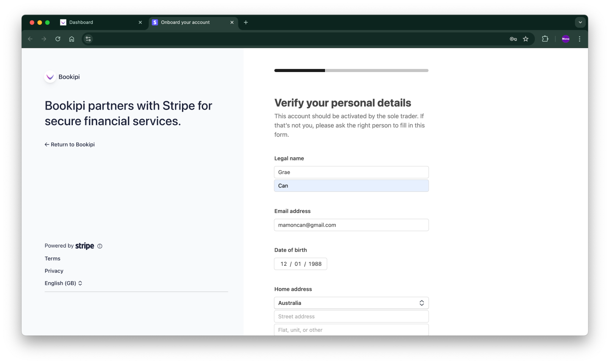Click the browser forward arrow
The width and height of the screenshot is (610, 364).
[44, 39]
